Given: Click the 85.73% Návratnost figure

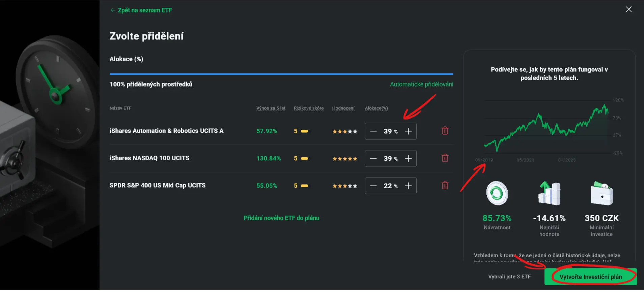Looking at the screenshot, I should click(497, 218).
